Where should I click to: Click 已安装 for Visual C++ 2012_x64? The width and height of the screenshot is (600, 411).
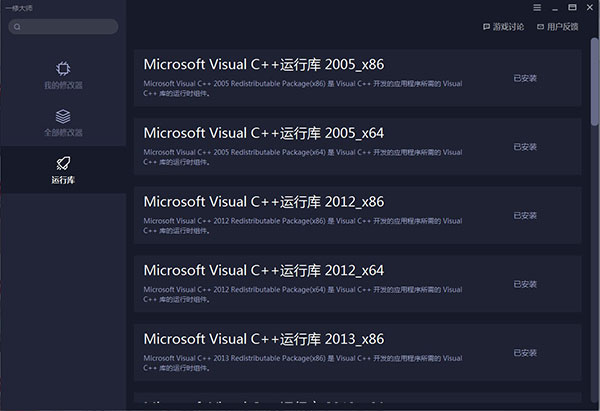click(525, 283)
